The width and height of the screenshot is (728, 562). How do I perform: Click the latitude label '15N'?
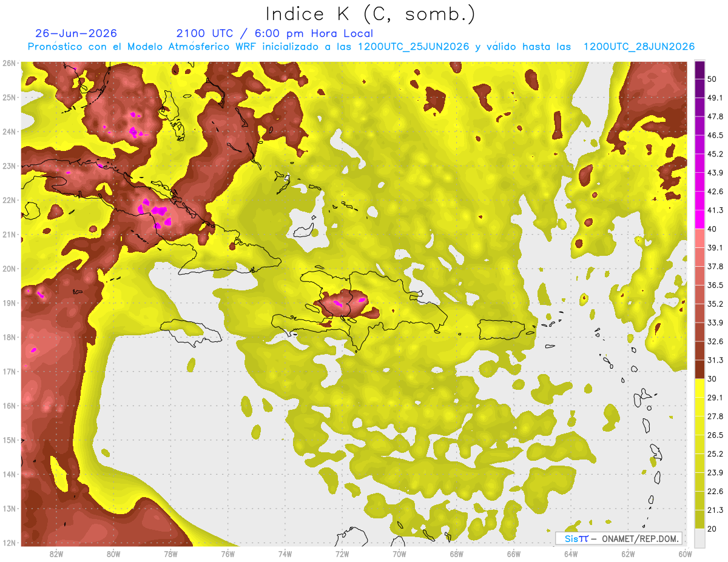click(x=9, y=440)
